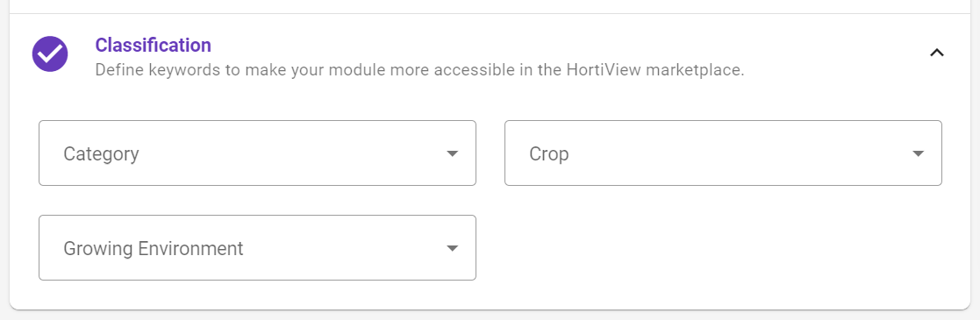Screen dimensions: 980x320
Task: Open the Growing Environment dropdown
Action: [257, 248]
